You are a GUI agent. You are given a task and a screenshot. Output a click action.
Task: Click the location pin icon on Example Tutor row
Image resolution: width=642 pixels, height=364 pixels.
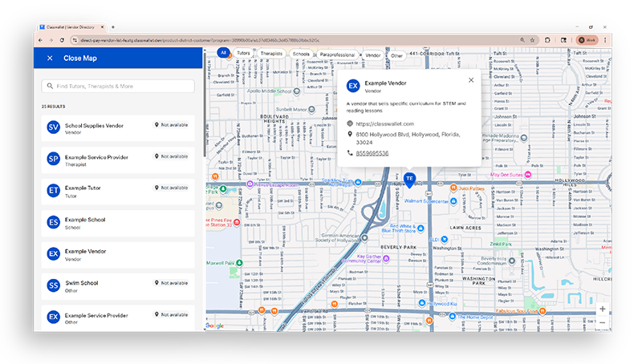point(156,188)
